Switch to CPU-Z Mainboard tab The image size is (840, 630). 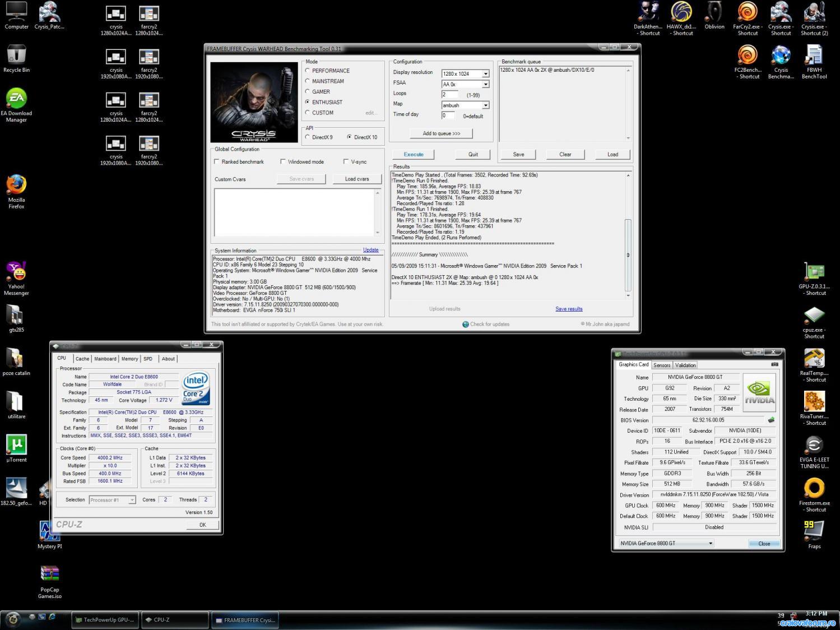click(x=105, y=359)
